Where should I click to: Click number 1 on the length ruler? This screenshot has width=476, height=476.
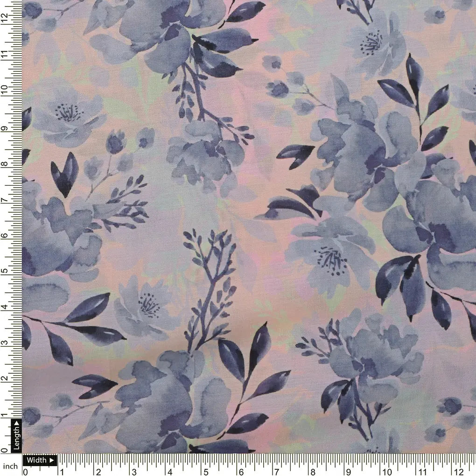coord(4,415)
